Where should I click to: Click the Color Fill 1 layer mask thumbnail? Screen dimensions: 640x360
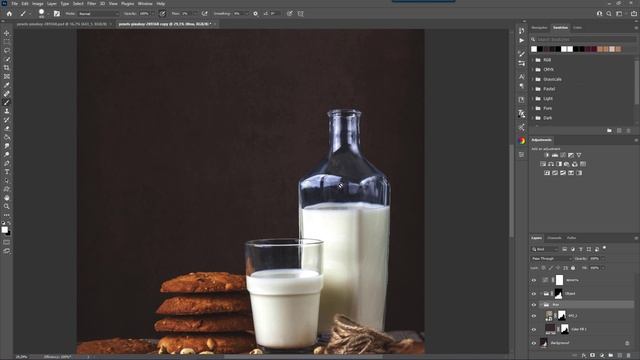point(564,329)
